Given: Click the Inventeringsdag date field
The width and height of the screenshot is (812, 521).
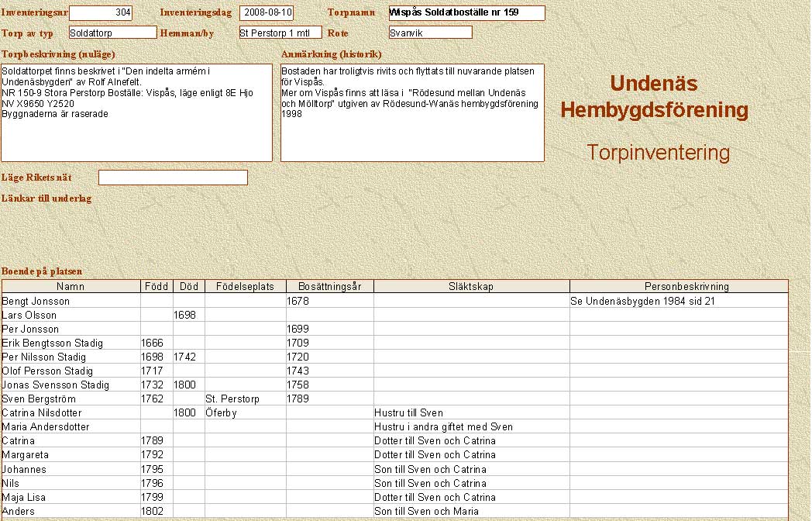Looking at the screenshot, I should tap(267, 13).
